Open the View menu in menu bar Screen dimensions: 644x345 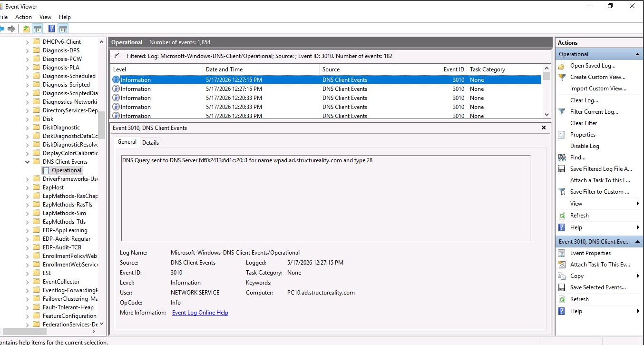(45, 17)
